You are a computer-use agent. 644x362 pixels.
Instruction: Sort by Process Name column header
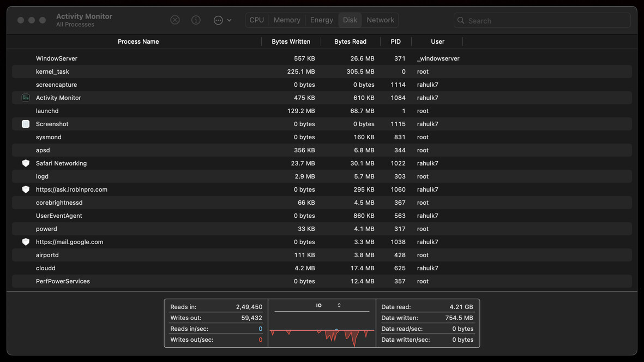coord(138,41)
